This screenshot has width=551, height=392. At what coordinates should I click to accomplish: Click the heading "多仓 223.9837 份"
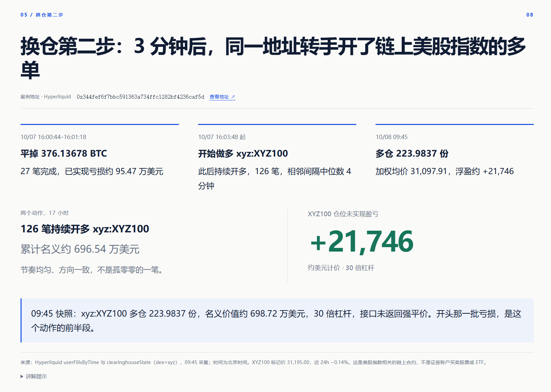tap(412, 154)
